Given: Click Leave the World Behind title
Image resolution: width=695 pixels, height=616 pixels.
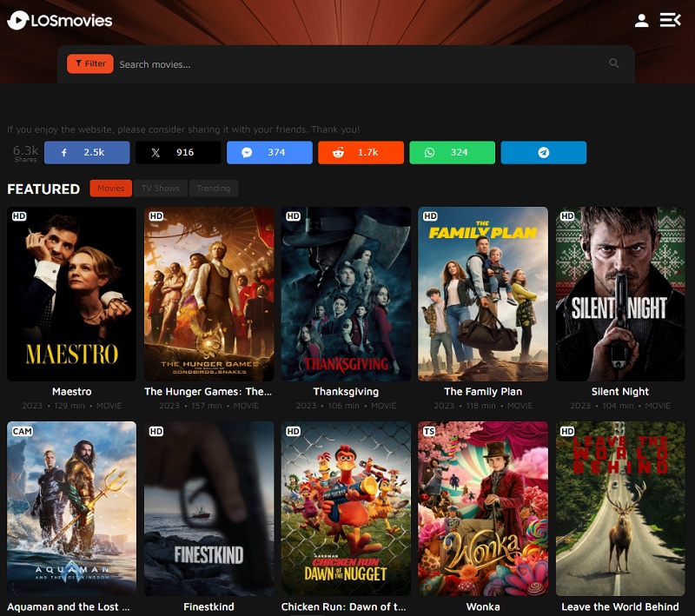Looking at the screenshot, I should [620, 606].
